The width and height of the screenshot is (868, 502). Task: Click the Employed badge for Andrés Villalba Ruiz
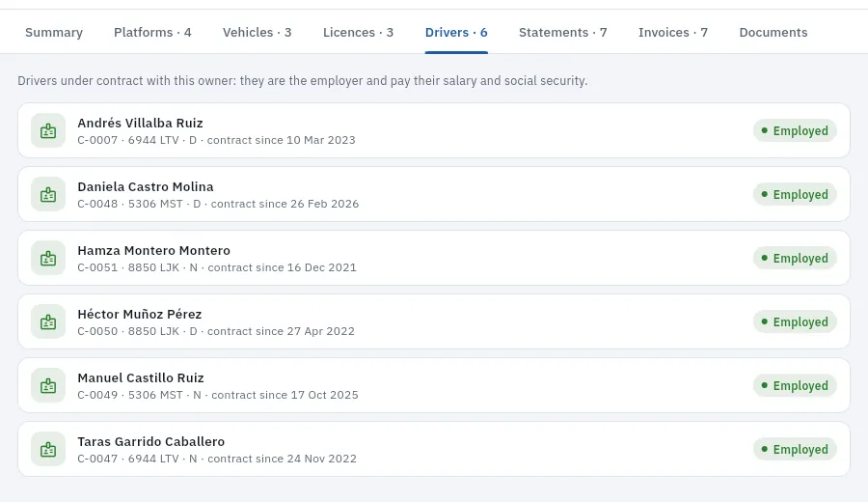(795, 130)
